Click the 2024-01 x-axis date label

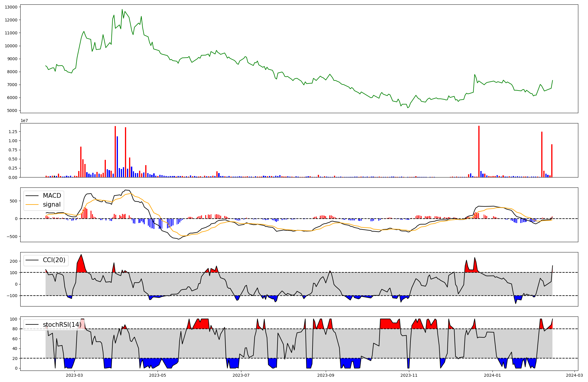tap(492, 375)
